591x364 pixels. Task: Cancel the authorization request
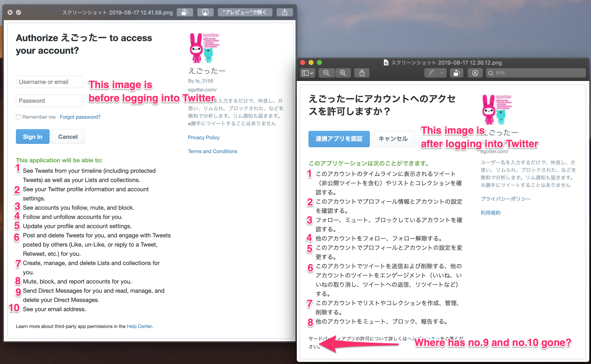(x=68, y=136)
